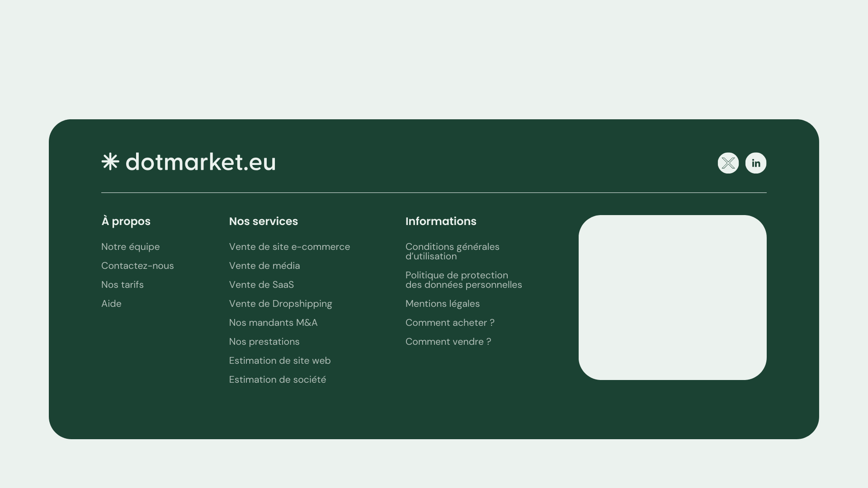Open the Aide link
The width and height of the screenshot is (868, 488).
click(x=111, y=304)
